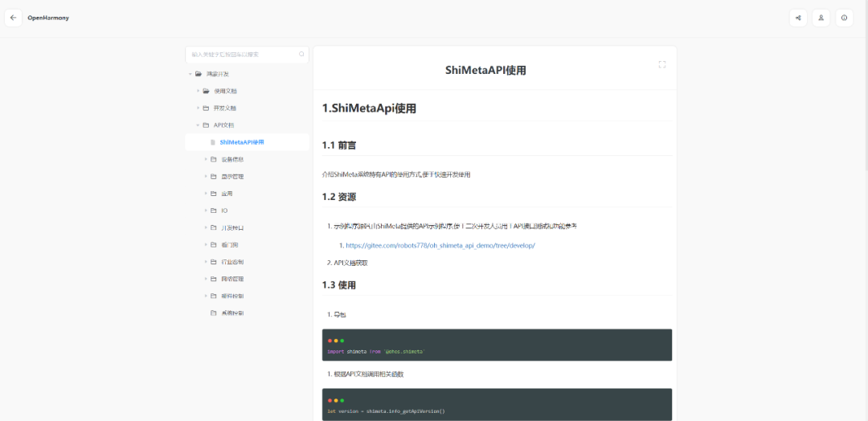The image size is (868, 421).
Task: Click the OpenHarmony title text
Action: 48,18
